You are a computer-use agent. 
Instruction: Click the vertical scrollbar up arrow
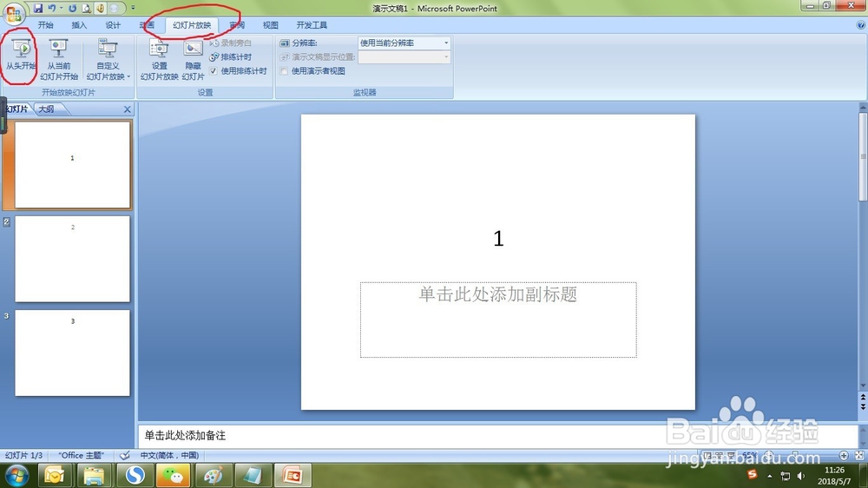(x=863, y=107)
